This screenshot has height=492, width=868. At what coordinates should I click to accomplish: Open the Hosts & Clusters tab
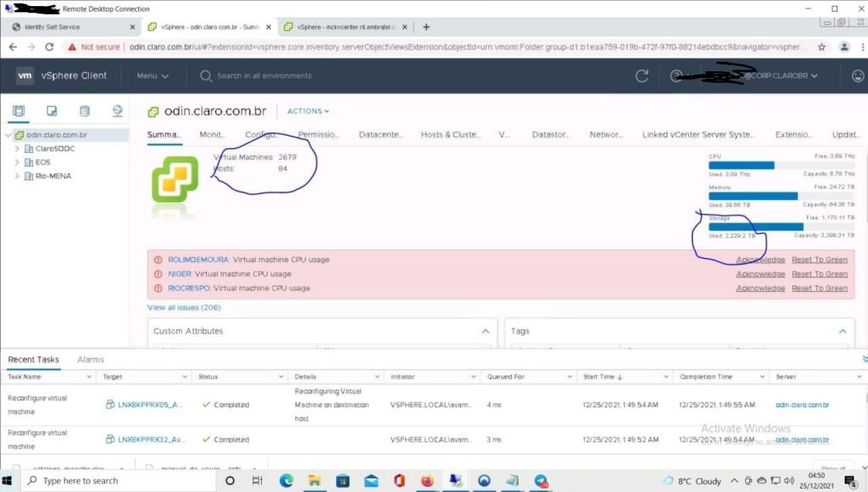[x=451, y=135]
